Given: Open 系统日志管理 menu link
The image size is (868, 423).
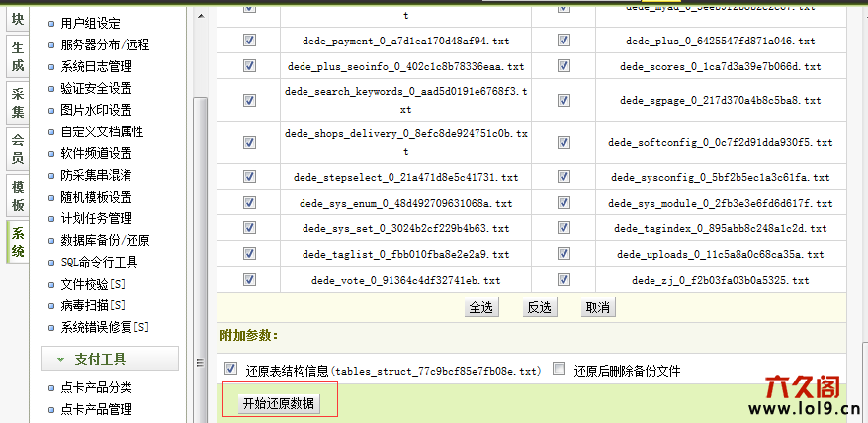Looking at the screenshot, I should [x=96, y=66].
